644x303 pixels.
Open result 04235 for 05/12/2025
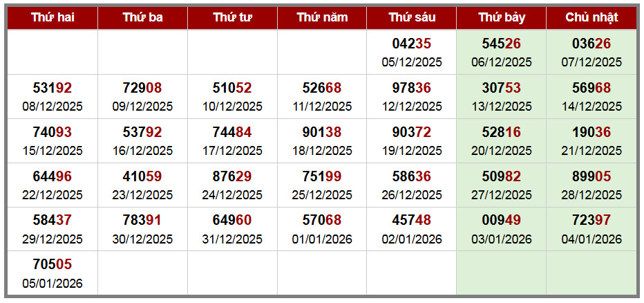tap(411, 44)
